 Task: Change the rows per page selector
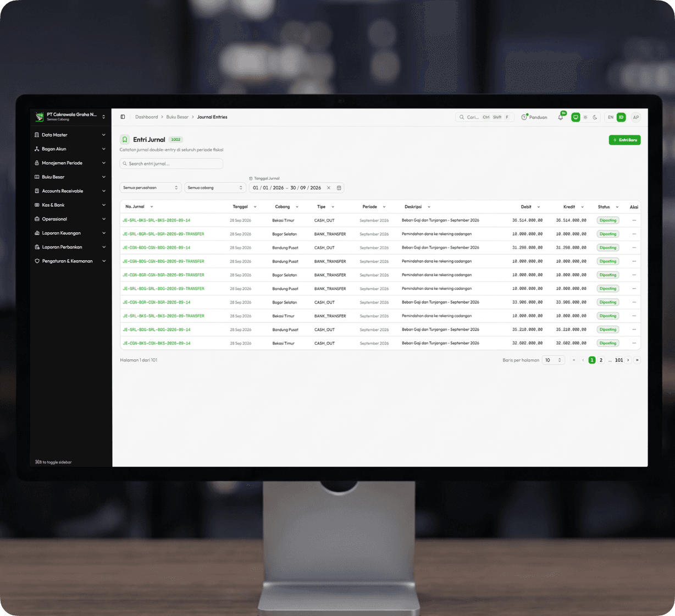pyautogui.click(x=554, y=360)
